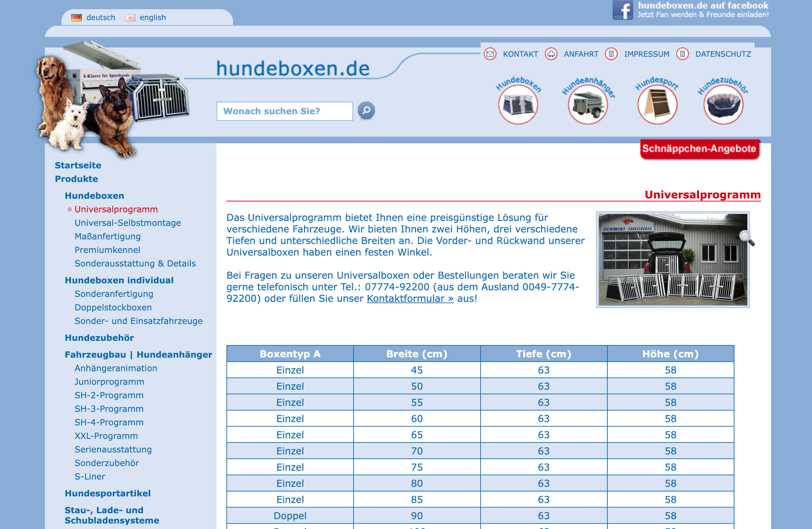This screenshot has width=812, height=529.
Task: Click 'hundeboxen.de auf facebook' banner text
Action: click(703, 5)
